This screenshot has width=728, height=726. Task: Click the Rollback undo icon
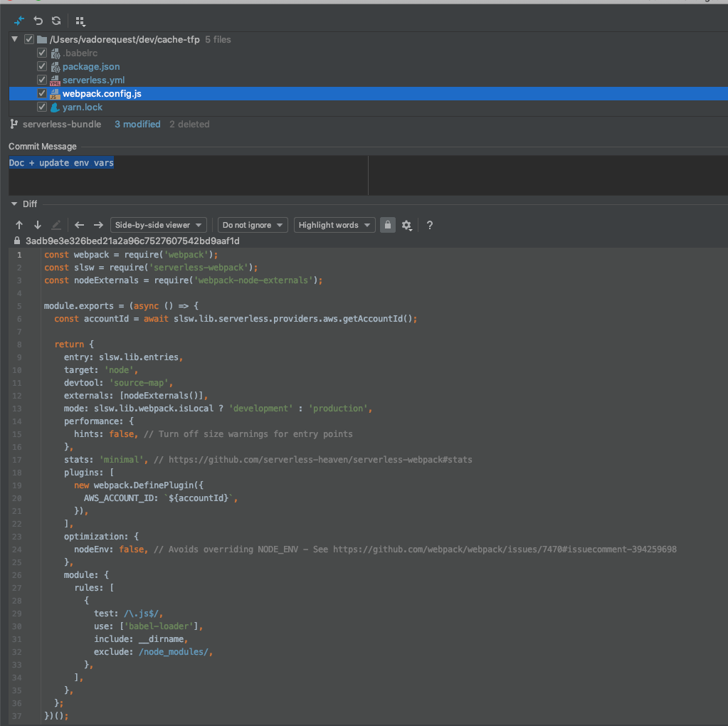point(38,21)
